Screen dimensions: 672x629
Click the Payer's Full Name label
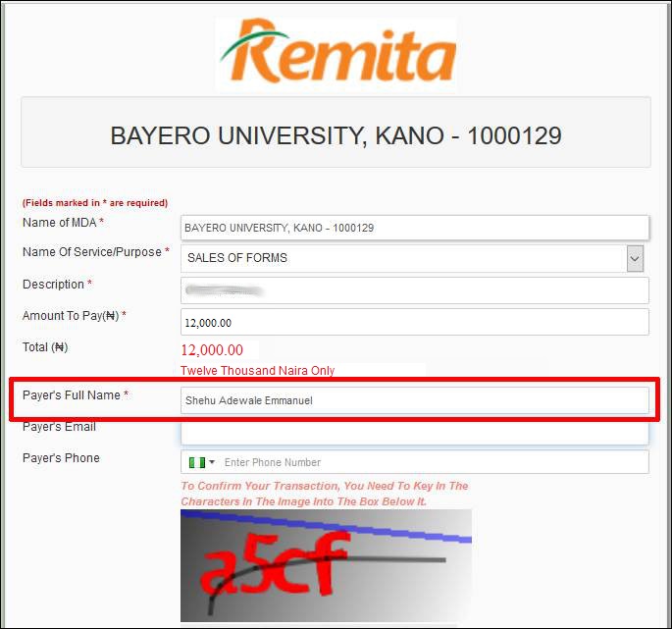(76, 395)
